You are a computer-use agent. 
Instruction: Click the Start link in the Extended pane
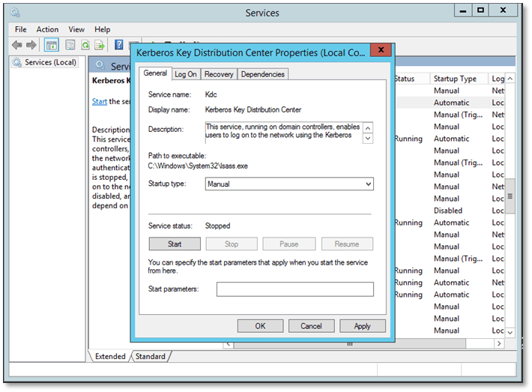(x=99, y=101)
